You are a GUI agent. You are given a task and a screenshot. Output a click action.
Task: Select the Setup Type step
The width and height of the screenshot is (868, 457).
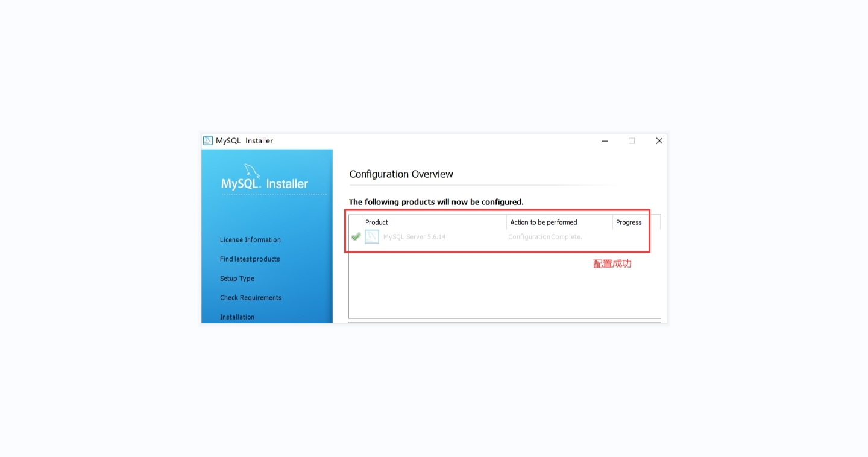tap(237, 279)
